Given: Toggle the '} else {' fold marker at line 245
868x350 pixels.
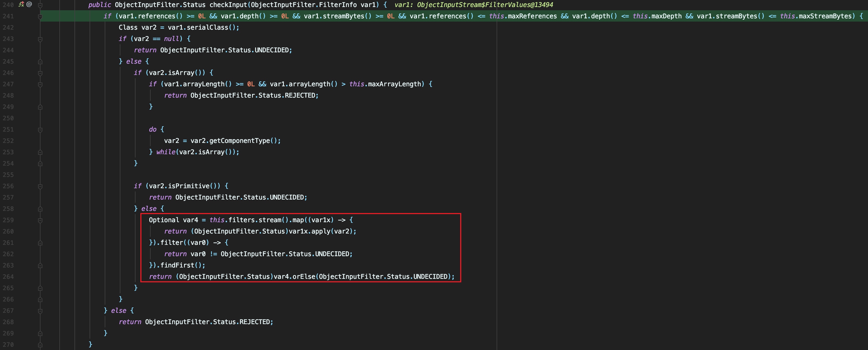Looking at the screenshot, I should 40,61.
